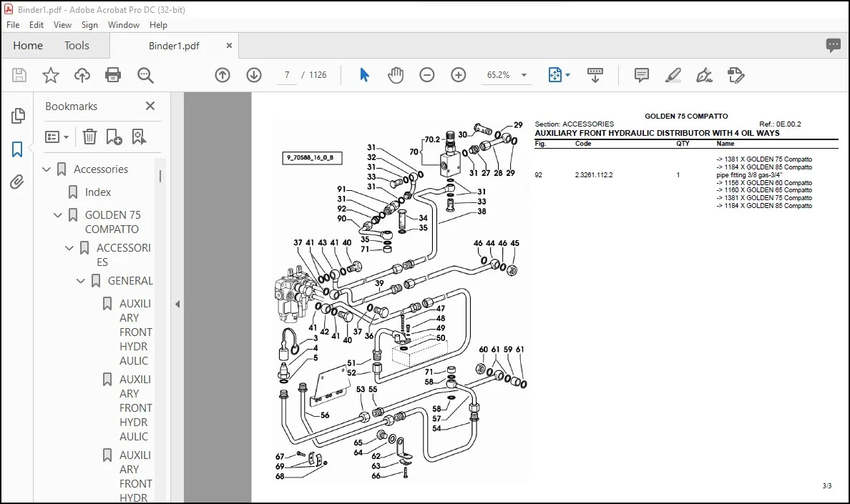The height and width of the screenshot is (504, 850).
Task: Open the View menu
Action: (x=62, y=25)
